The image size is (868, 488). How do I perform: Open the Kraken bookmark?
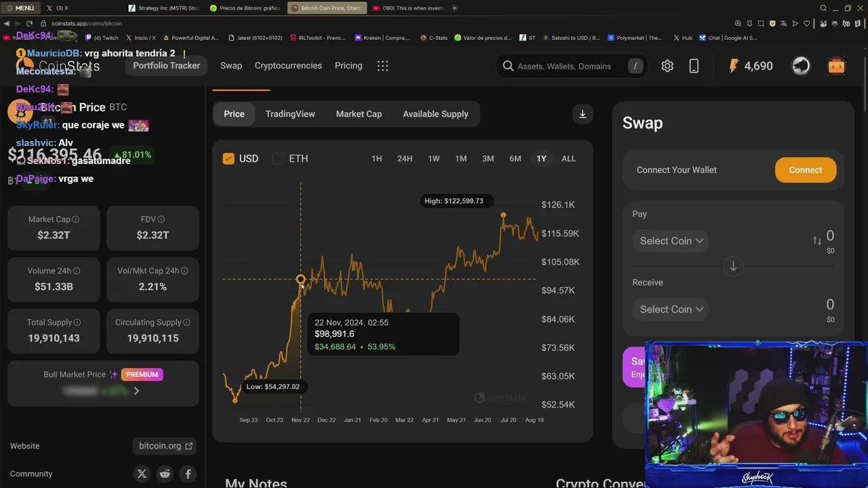click(x=382, y=38)
